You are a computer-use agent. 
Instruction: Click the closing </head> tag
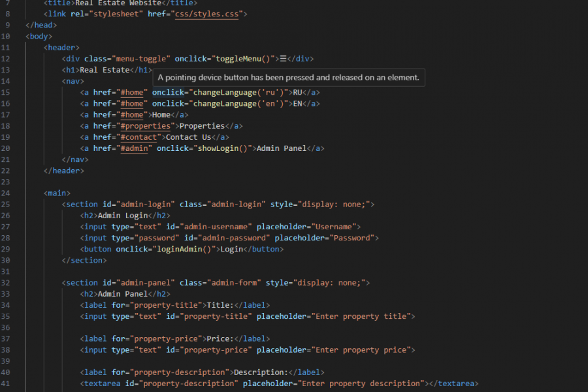pos(41,25)
